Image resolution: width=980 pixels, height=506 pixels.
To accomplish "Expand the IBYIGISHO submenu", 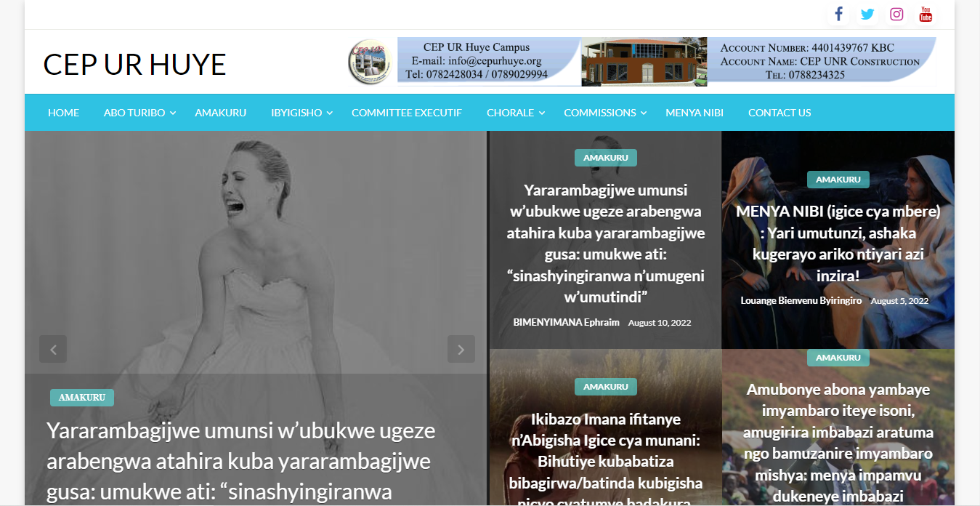I will coord(329,113).
